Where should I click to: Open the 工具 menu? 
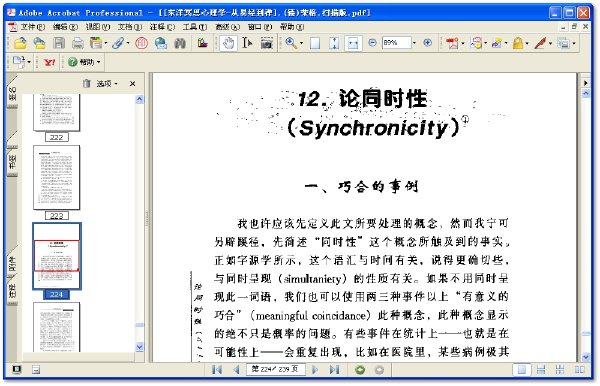point(194,27)
